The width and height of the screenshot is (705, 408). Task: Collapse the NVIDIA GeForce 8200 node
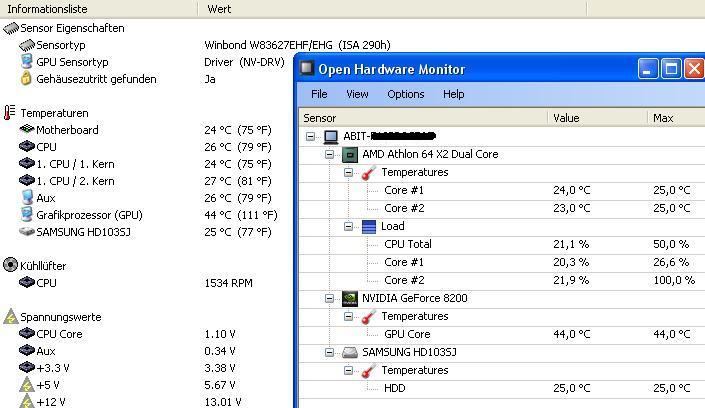329,298
